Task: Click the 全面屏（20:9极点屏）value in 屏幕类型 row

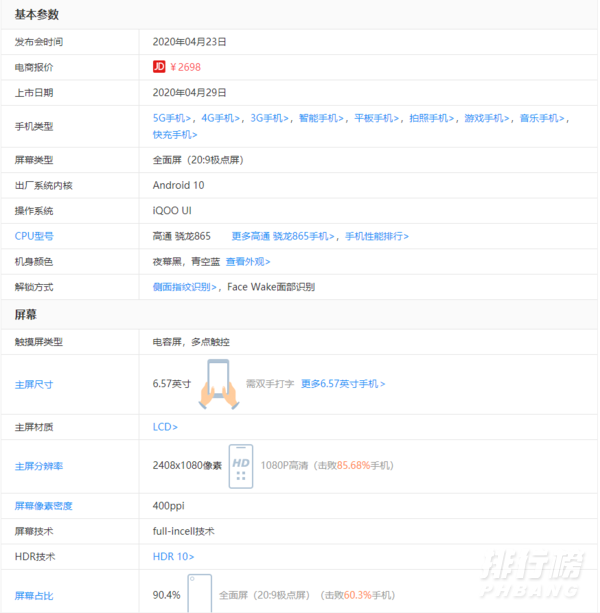Action: coord(199,160)
